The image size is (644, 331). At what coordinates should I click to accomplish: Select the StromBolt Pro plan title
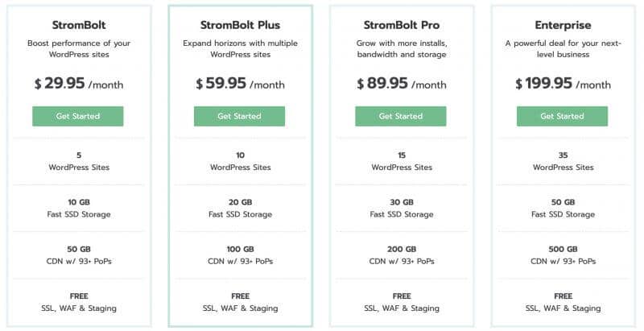402,25
